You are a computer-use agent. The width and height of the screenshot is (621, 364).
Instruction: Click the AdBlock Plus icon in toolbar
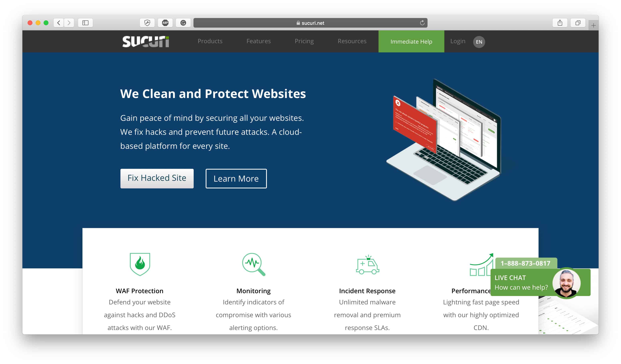pos(165,23)
